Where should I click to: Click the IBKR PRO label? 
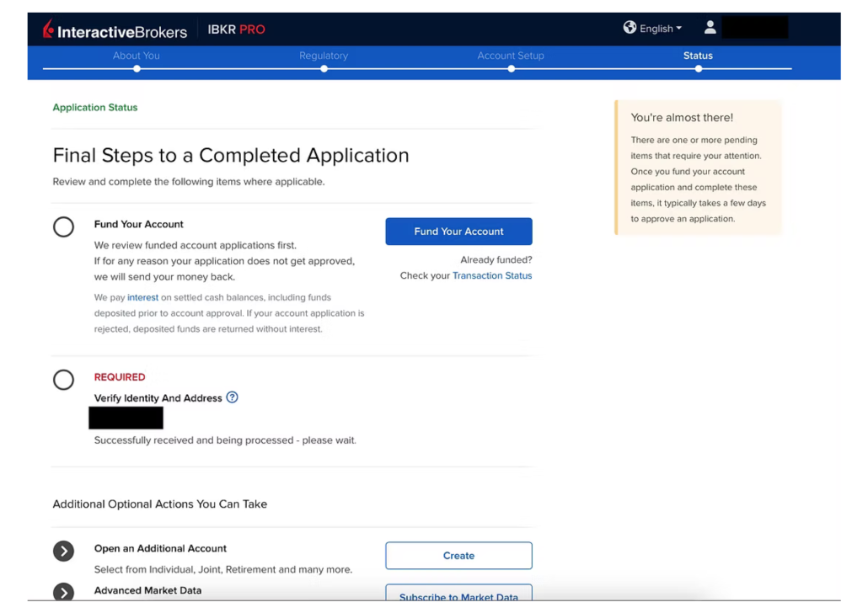(236, 29)
